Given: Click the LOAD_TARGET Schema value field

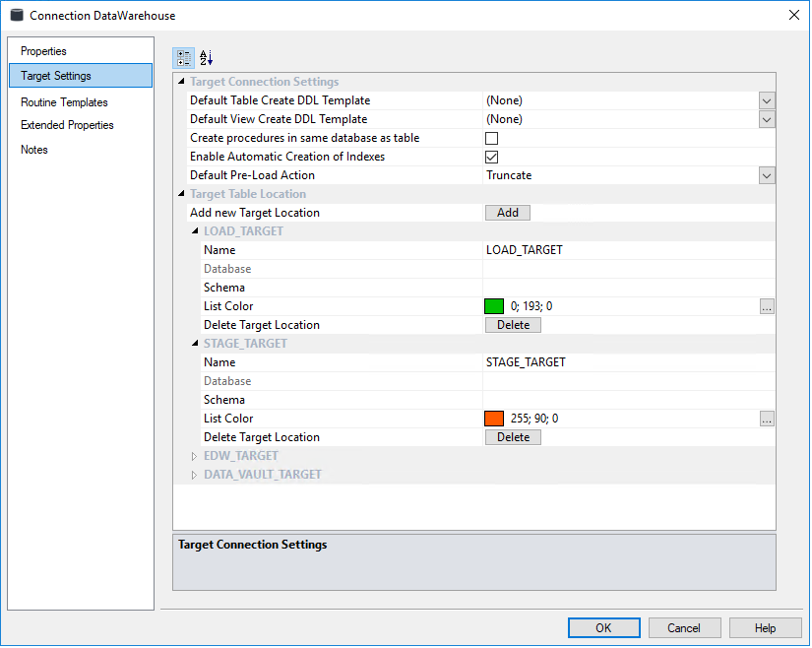Looking at the screenshot, I should [629, 288].
